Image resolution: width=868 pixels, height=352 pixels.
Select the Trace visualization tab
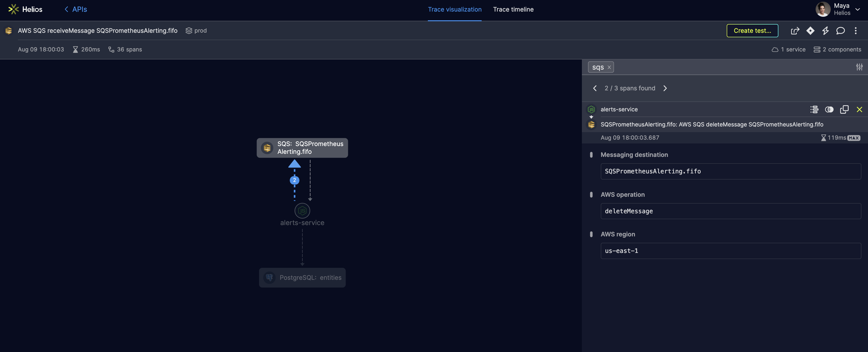coord(455,9)
